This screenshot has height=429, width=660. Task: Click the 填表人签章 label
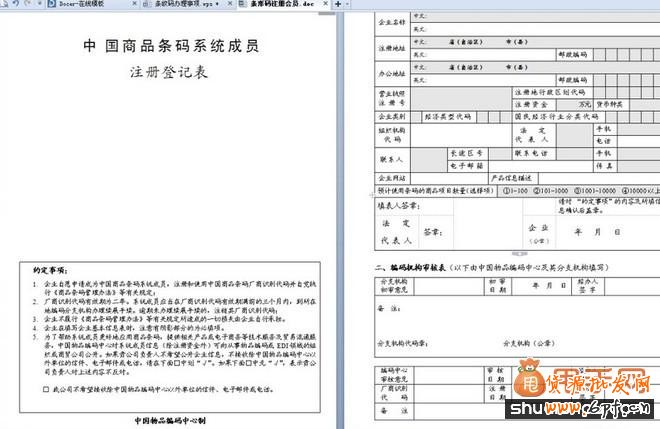tap(398, 206)
